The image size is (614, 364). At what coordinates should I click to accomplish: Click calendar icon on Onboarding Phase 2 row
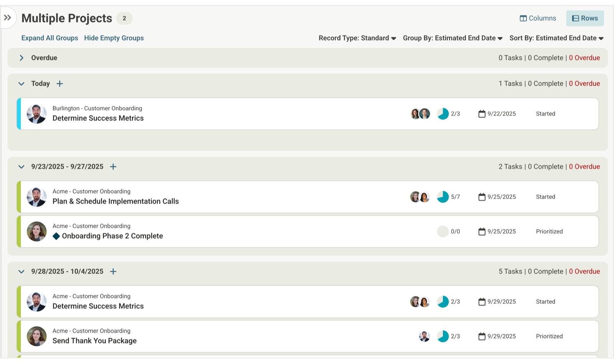pyautogui.click(x=482, y=231)
